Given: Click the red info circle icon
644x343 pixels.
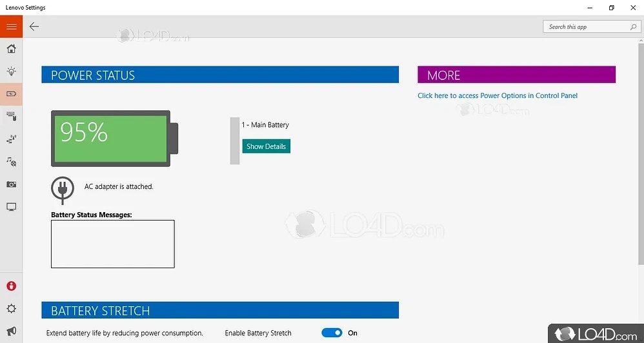Looking at the screenshot, I should [11, 286].
